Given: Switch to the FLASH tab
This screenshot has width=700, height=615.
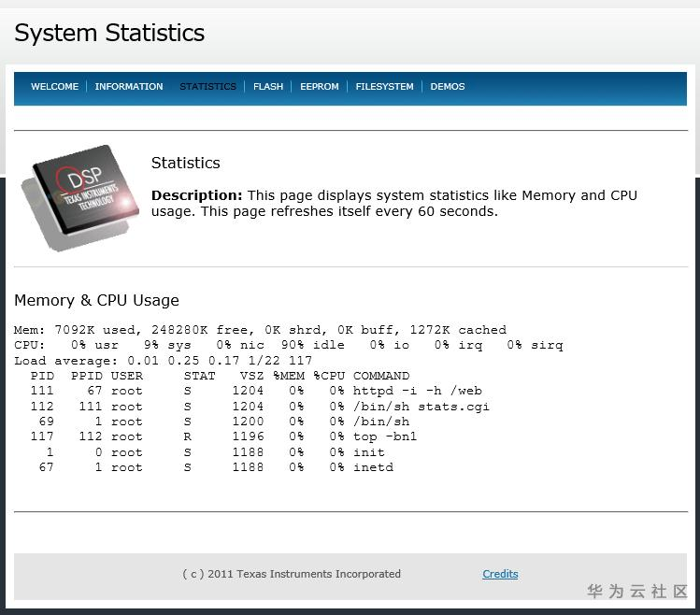Looking at the screenshot, I should 268,87.
